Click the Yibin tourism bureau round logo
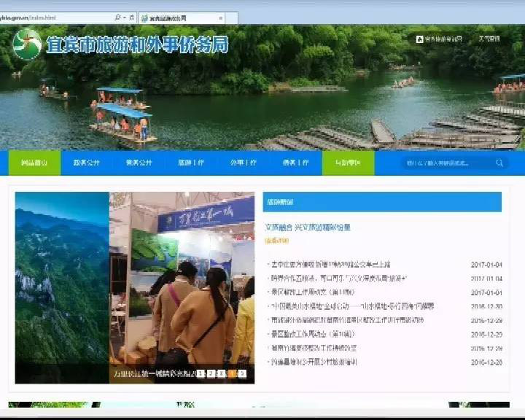525x420 pixels. click(27, 44)
